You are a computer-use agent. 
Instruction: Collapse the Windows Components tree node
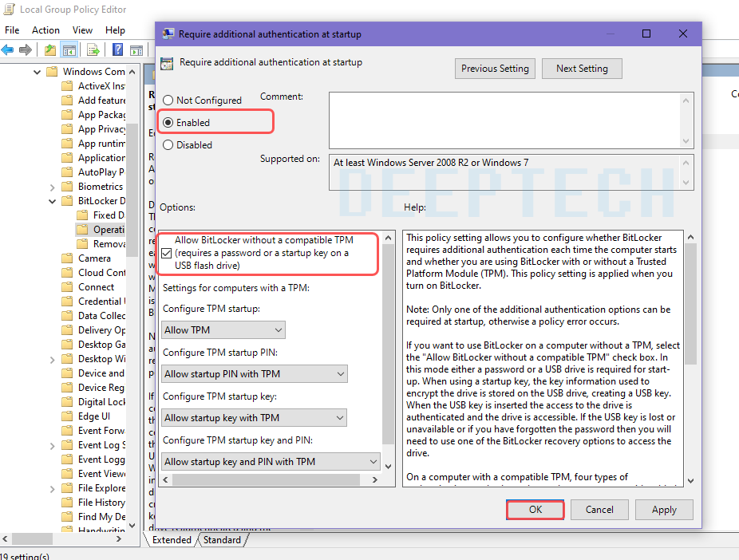pyautogui.click(x=38, y=72)
